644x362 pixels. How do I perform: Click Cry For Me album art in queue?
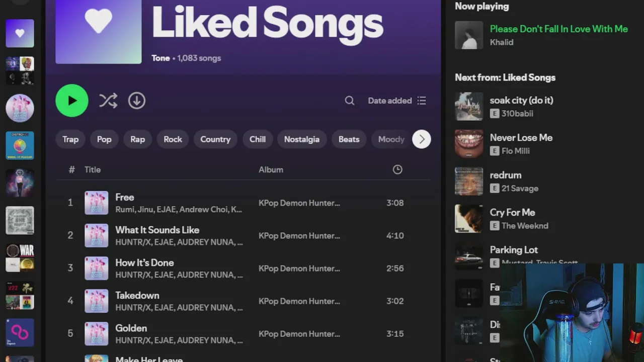[469, 219]
